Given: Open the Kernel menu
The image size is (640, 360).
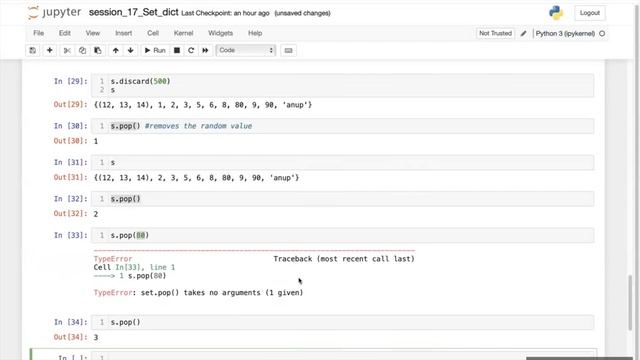Looking at the screenshot, I should tap(183, 33).
